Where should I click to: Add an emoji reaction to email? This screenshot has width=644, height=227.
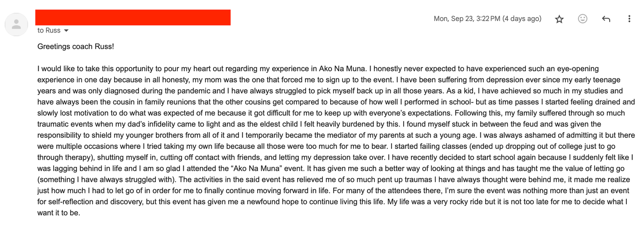tap(583, 19)
